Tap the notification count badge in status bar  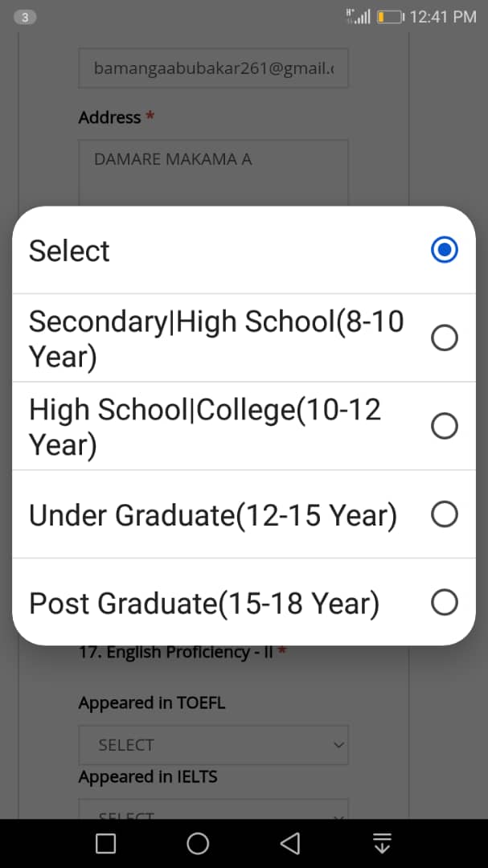26,17
